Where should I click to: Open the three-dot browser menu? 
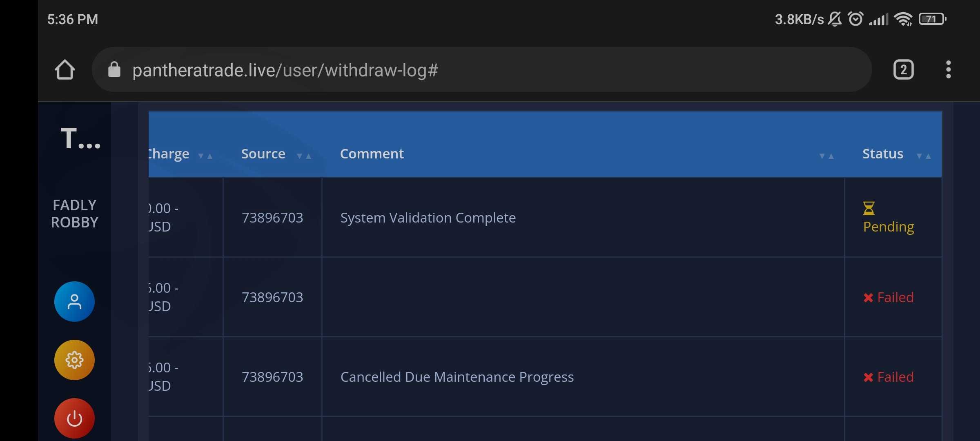[948, 70]
